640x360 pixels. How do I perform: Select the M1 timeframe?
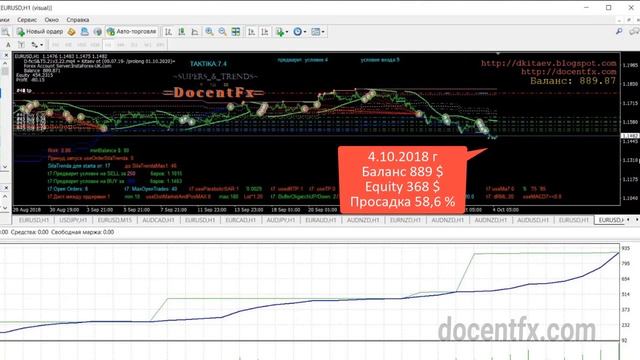(x=56, y=44)
